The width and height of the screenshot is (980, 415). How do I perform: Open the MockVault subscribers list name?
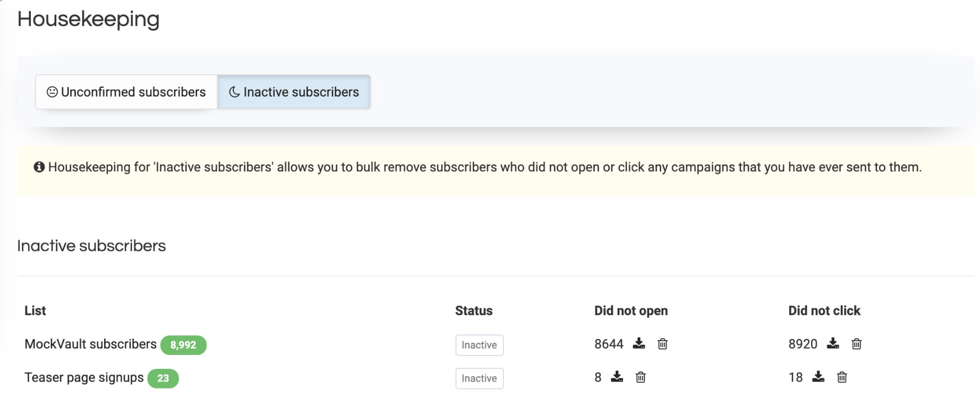tap(90, 344)
